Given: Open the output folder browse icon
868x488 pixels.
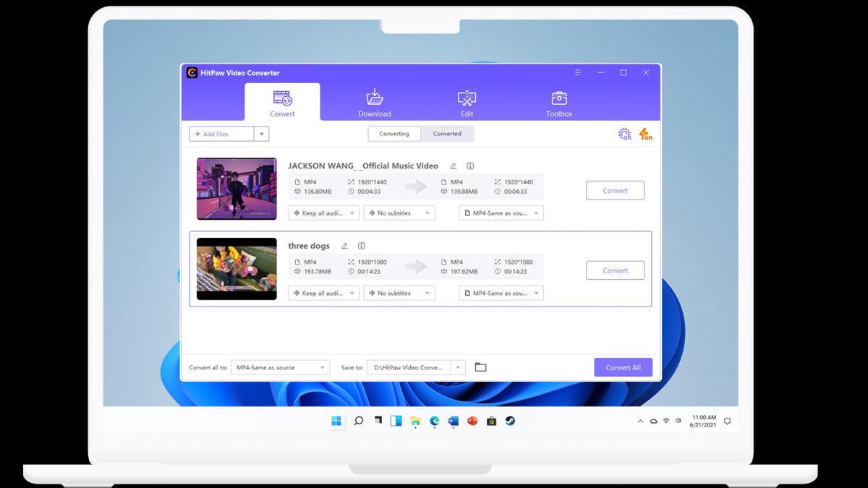Looking at the screenshot, I should [480, 367].
